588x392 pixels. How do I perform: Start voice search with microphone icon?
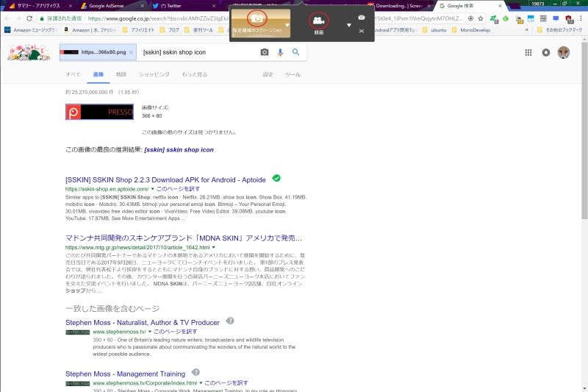[x=280, y=52]
